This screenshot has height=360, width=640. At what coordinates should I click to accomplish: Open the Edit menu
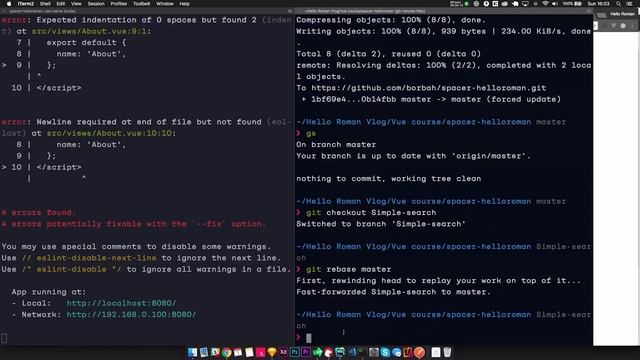tap(60, 4)
